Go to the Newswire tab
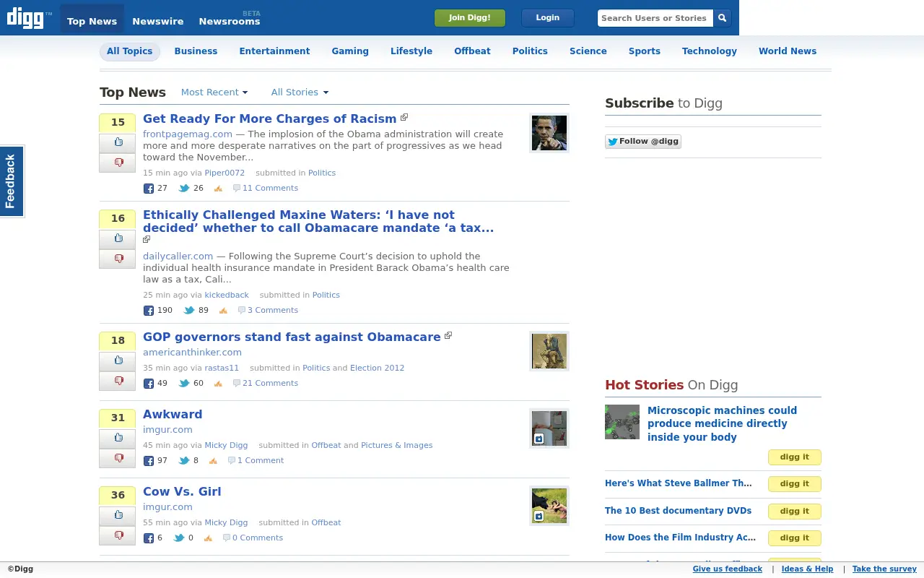 click(x=158, y=22)
